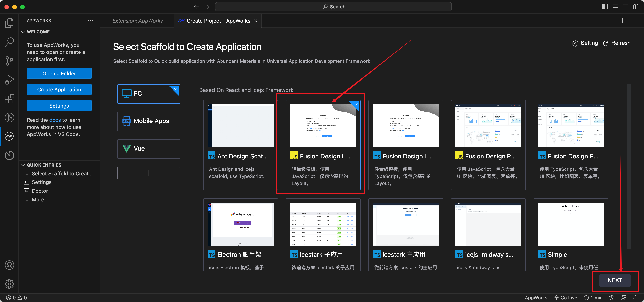Click the notifications bell in status bar
644x302 pixels.
(635, 297)
